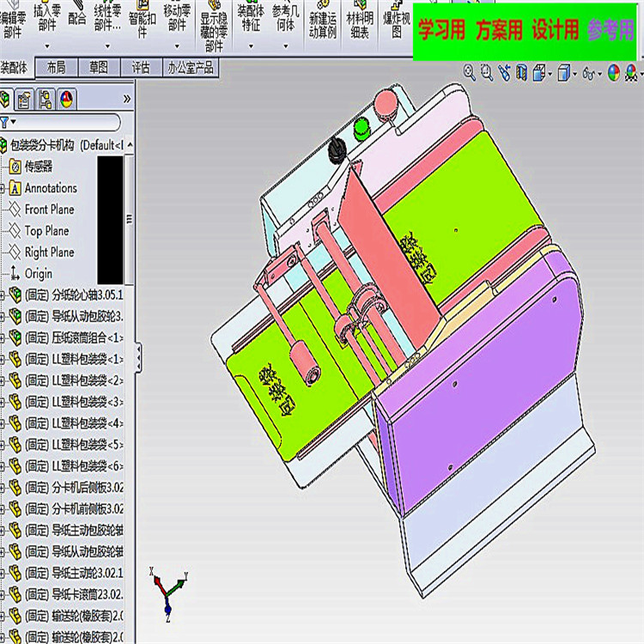
Task: Open dropdown arrow under 移动零部件
Action: point(177,46)
